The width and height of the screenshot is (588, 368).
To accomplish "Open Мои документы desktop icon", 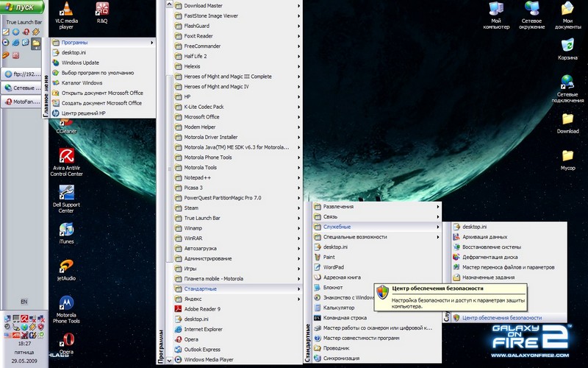I will pos(567,15).
